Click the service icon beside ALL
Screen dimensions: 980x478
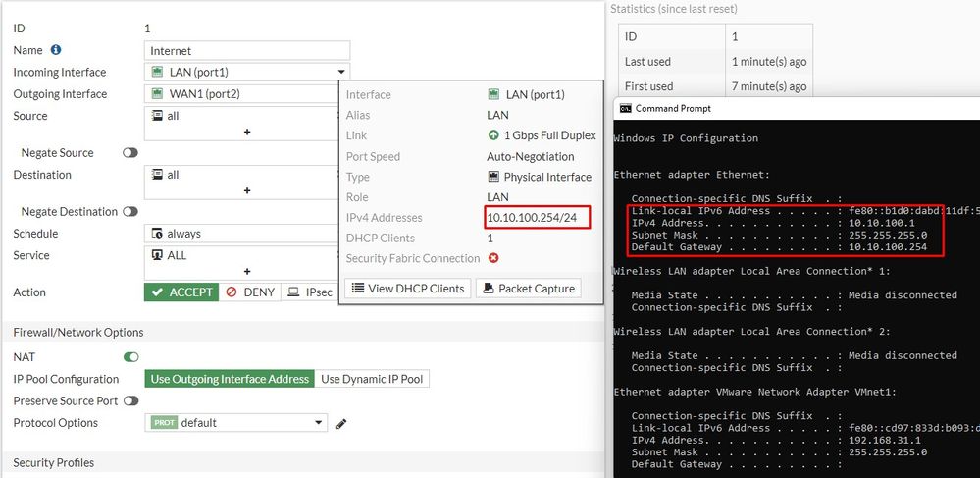(158, 255)
